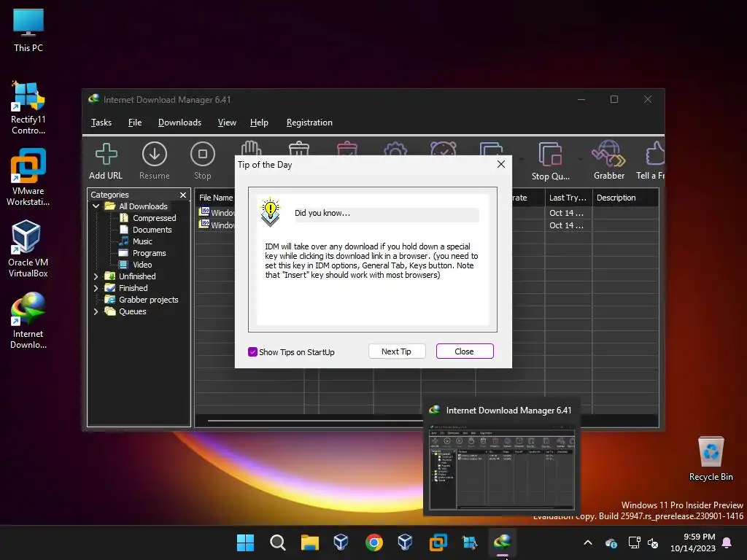Click the light bulb tip icon
The width and height of the screenshot is (747, 560).
point(270,212)
